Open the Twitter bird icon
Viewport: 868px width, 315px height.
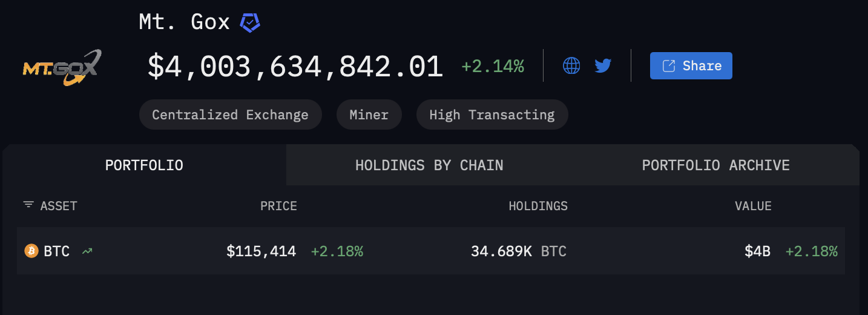(x=603, y=65)
